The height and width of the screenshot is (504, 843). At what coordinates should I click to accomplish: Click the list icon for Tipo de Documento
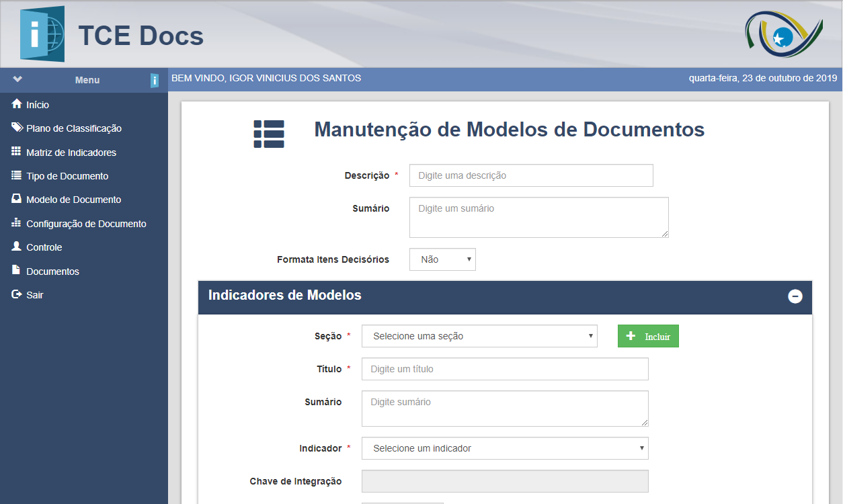click(17, 175)
